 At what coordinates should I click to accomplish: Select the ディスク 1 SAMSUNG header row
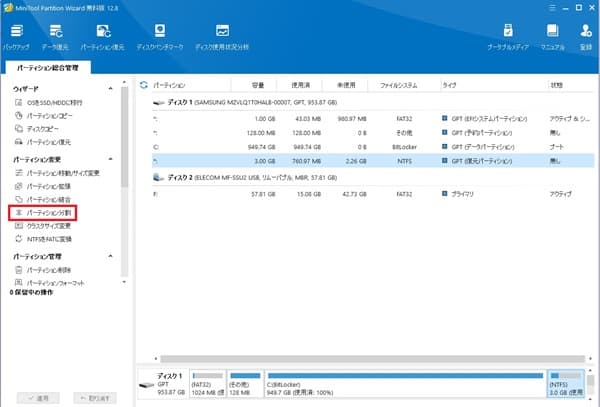pyautogui.click(x=373, y=103)
